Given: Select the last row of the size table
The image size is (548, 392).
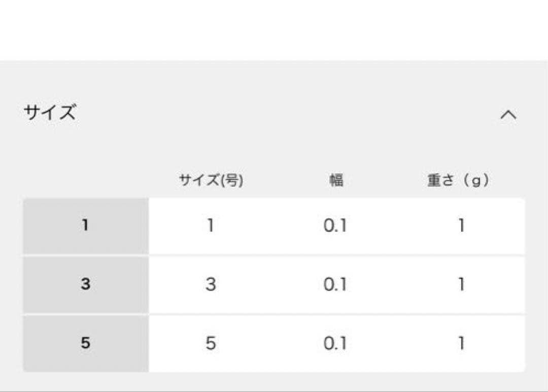Looking at the screenshot, I should 274,343.
